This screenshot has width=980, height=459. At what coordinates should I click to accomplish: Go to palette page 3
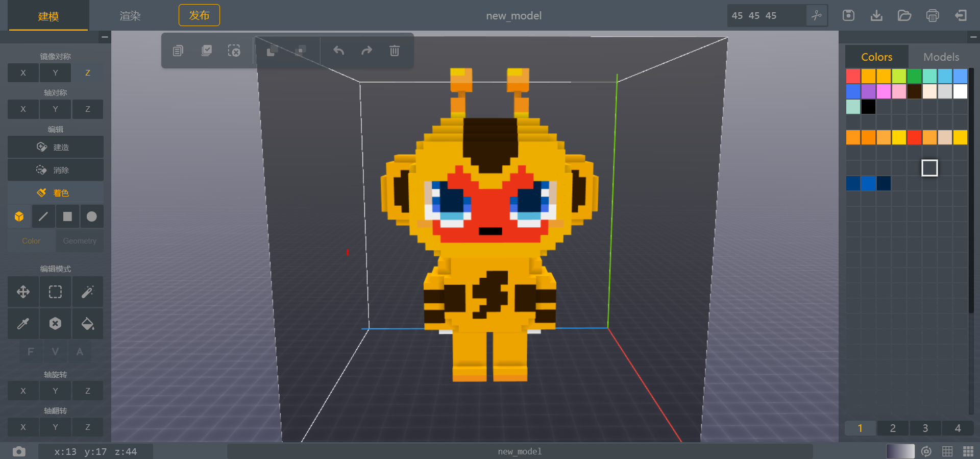925,428
